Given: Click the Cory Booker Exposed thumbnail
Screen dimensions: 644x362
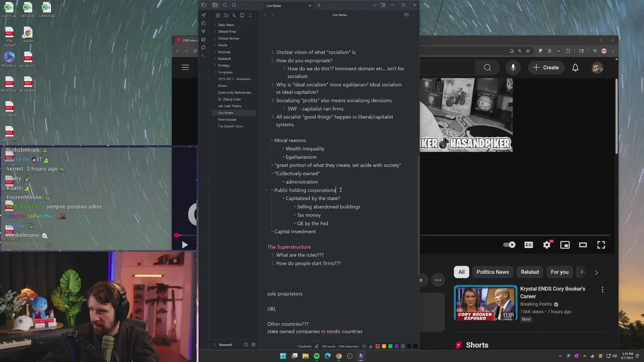Looking at the screenshot, I should tap(486, 303).
